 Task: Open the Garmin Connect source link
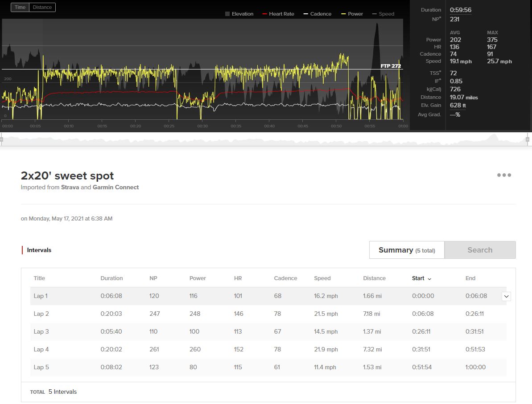tap(115, 187)
